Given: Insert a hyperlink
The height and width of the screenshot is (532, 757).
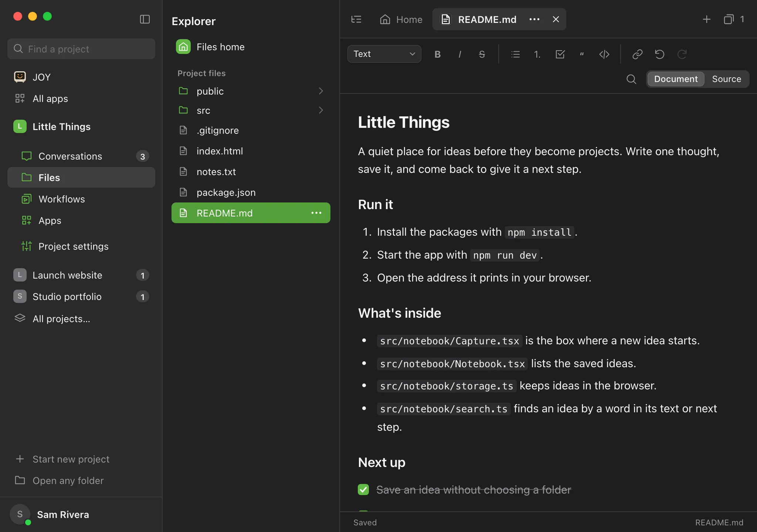Looking at the screenshot, I should (x=637, y=54).
